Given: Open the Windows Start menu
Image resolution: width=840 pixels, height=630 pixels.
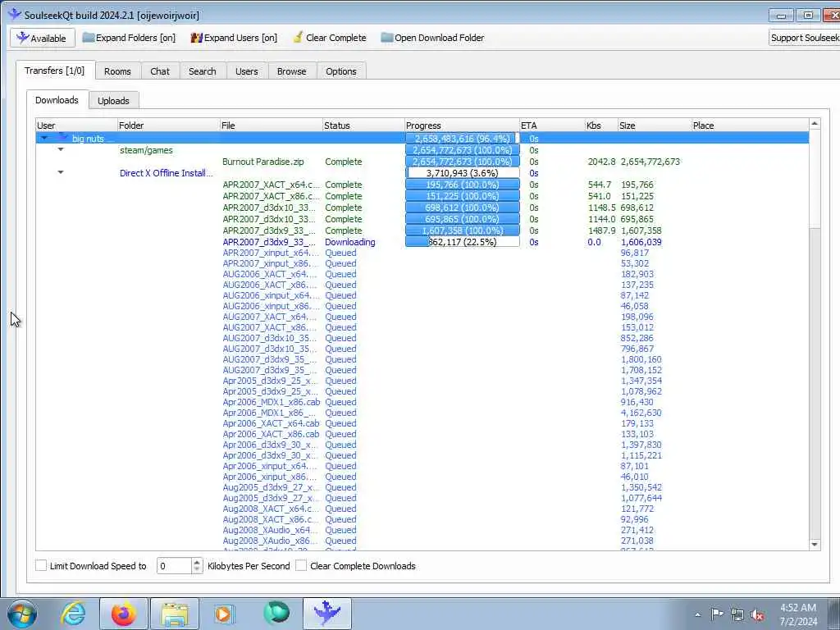Looking at the screenshot, I should (x=22, y=614).
